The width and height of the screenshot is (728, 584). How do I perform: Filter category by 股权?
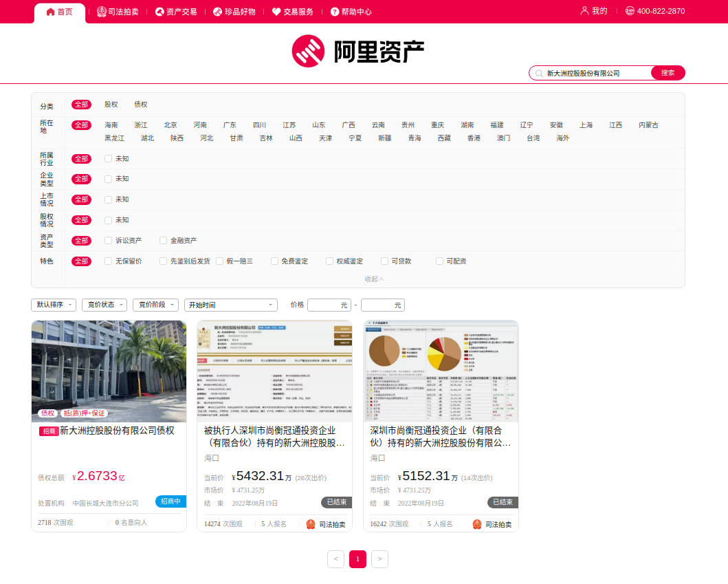coord(111,105)
